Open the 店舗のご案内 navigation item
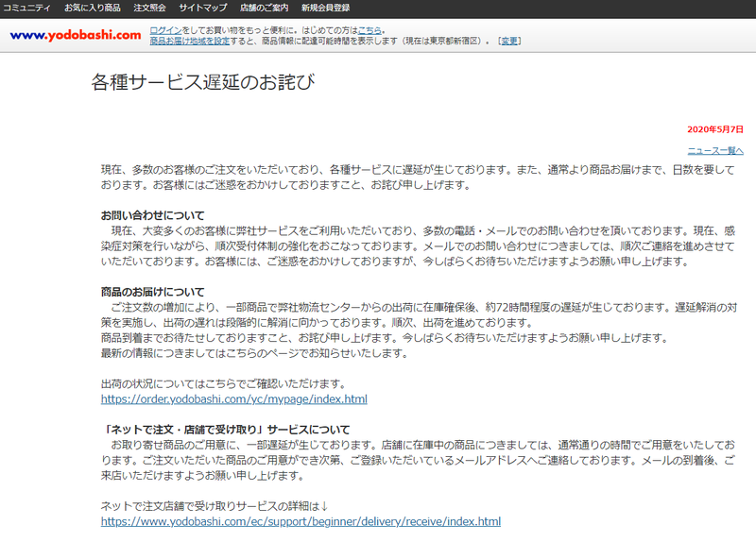Viewport: 756px width, 542px height. point(261,8)
